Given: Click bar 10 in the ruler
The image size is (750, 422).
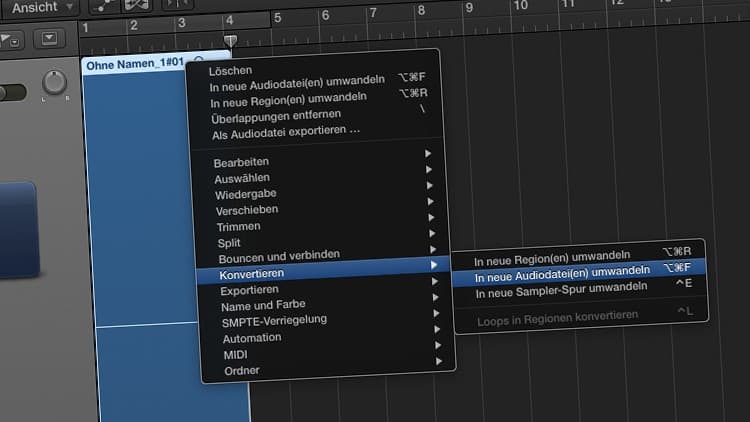Looking at the screenshot, I should click(520, 5).
